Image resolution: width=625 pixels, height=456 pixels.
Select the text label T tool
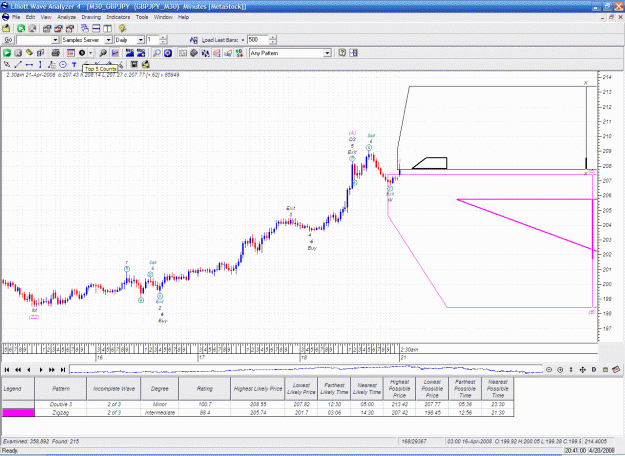pyautogui.click(x=74, y=65)
